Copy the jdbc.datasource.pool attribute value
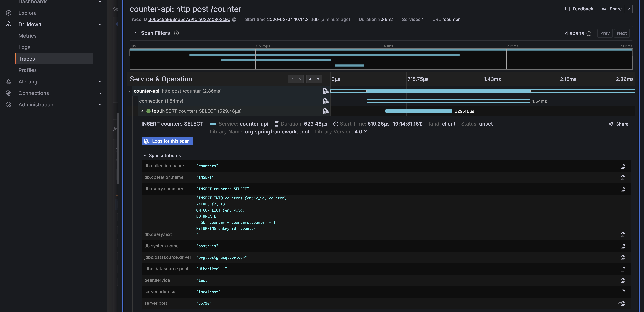The image size is (644, 312). click(623, 269)
